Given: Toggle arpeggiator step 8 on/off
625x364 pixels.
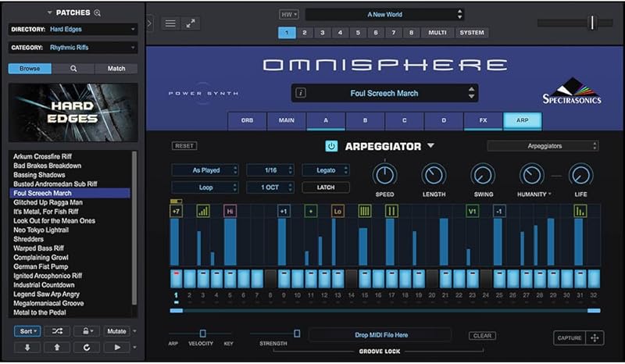Looking at the screenshot, I should (270, 278).
